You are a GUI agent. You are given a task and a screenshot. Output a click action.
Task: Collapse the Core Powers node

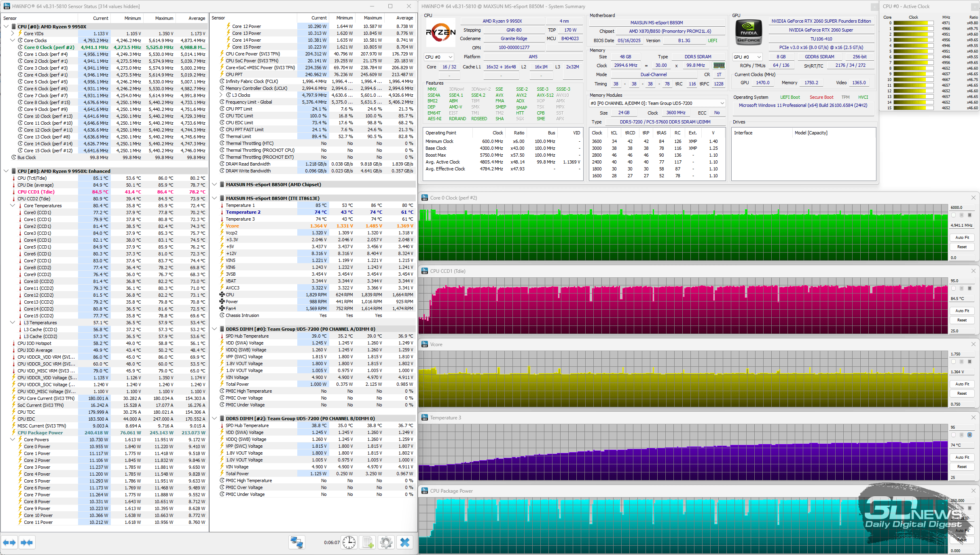13,440
